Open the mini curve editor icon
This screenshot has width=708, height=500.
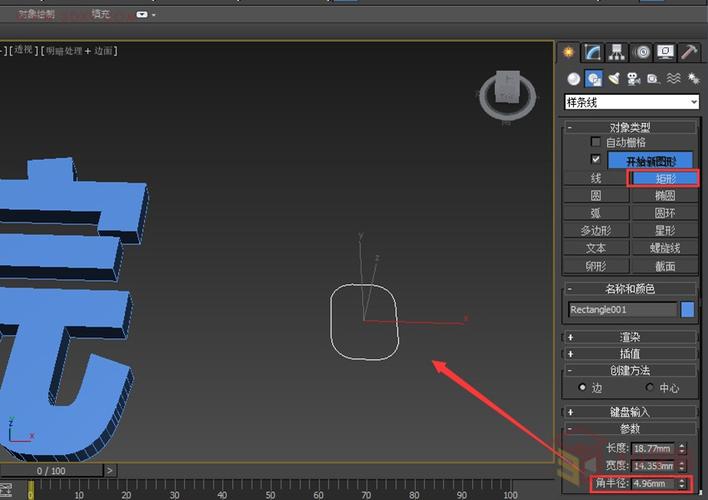(6, 490)
